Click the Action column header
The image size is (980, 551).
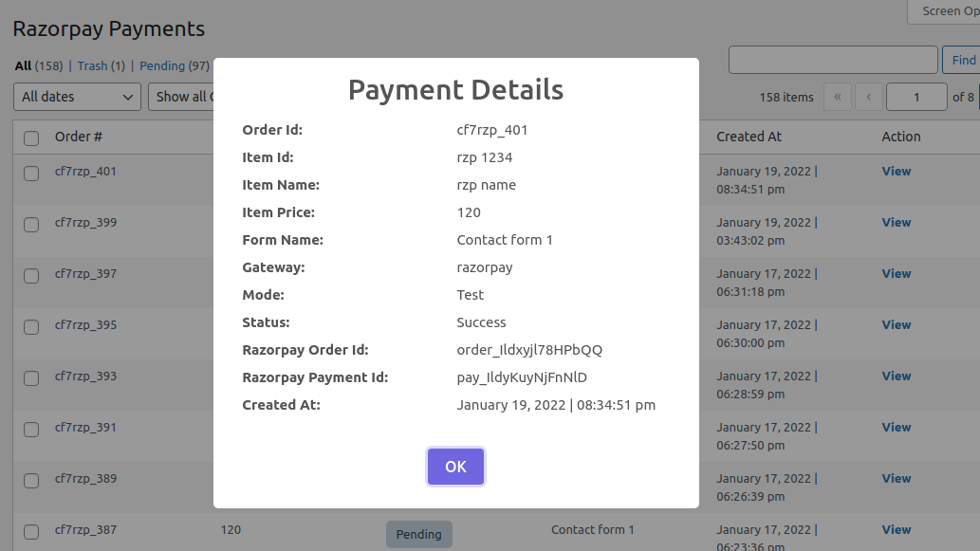pyautogui.click(x=900, y=137)
